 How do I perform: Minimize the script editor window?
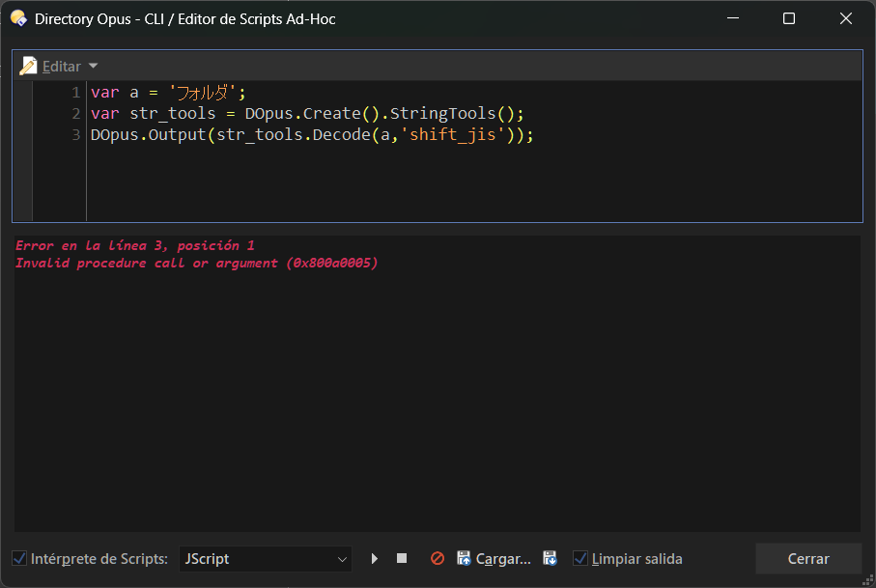pos(733,18)
